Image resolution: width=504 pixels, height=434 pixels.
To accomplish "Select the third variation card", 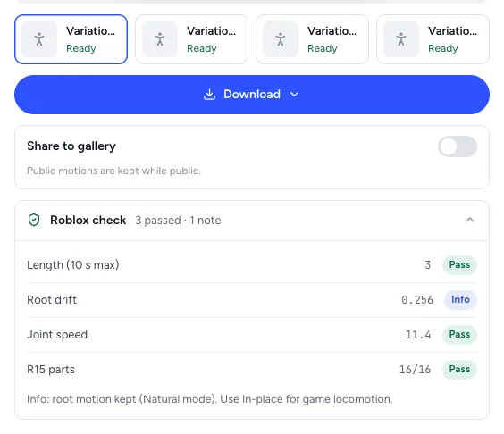I will tap(312, 39).
